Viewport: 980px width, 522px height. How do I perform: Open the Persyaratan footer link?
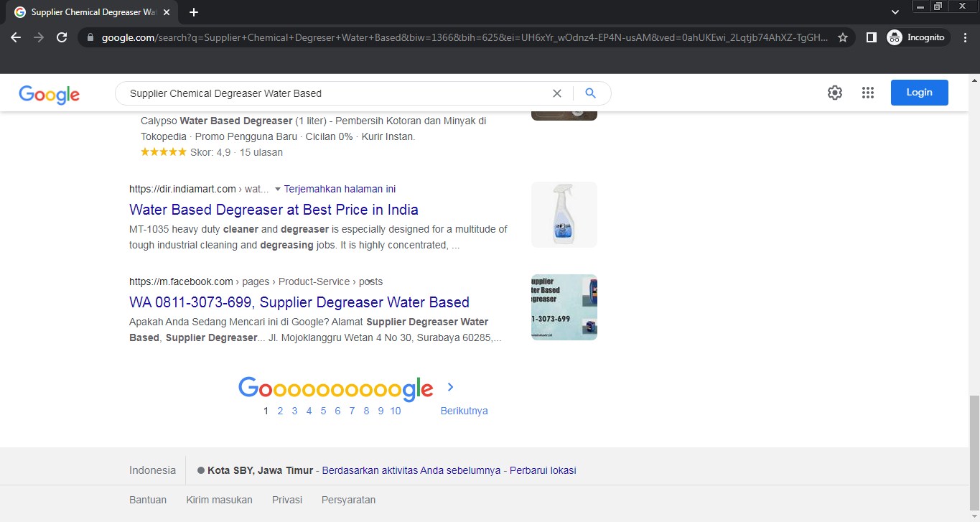pos(348,500)
